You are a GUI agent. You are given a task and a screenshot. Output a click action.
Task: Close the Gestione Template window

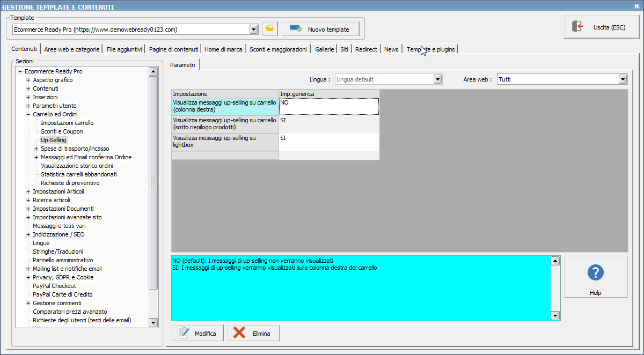[636, 6]
